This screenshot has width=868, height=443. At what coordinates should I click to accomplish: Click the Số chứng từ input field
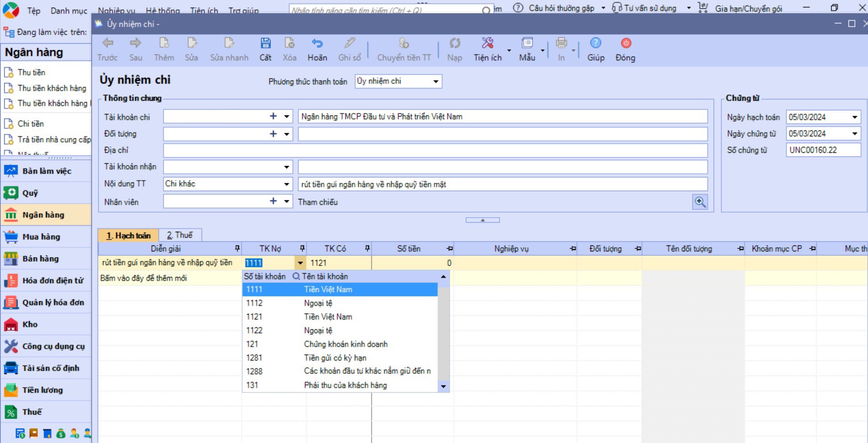[823, 150]
